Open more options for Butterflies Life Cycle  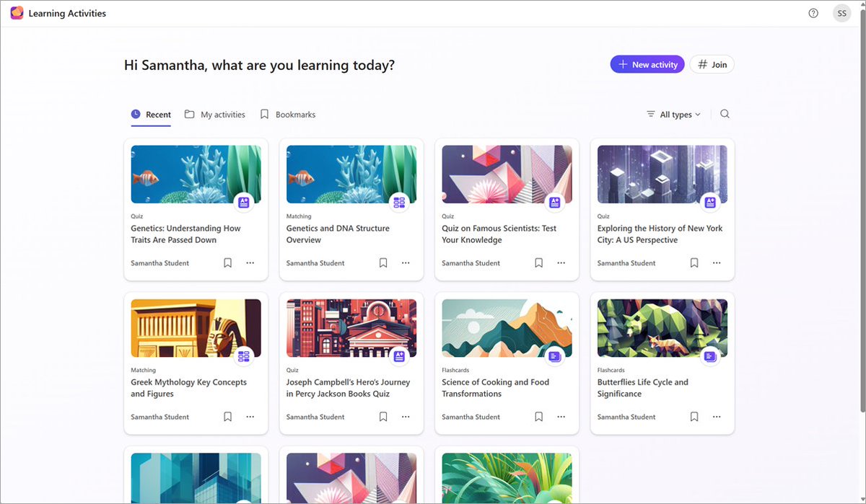click(717, 417)
